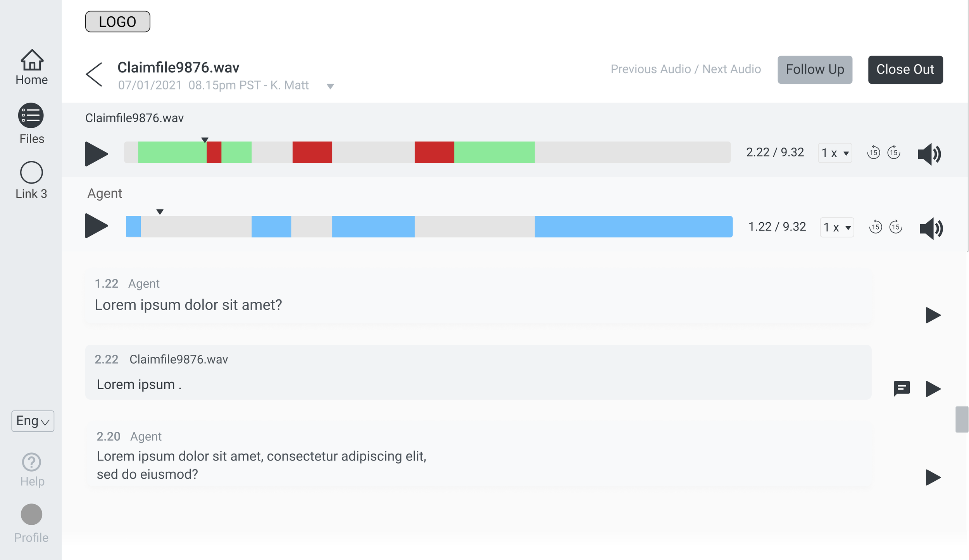Open Agent track playback speed dropdown
The width and height of the screenshot is (969, 560).
[x=837, y=227]
